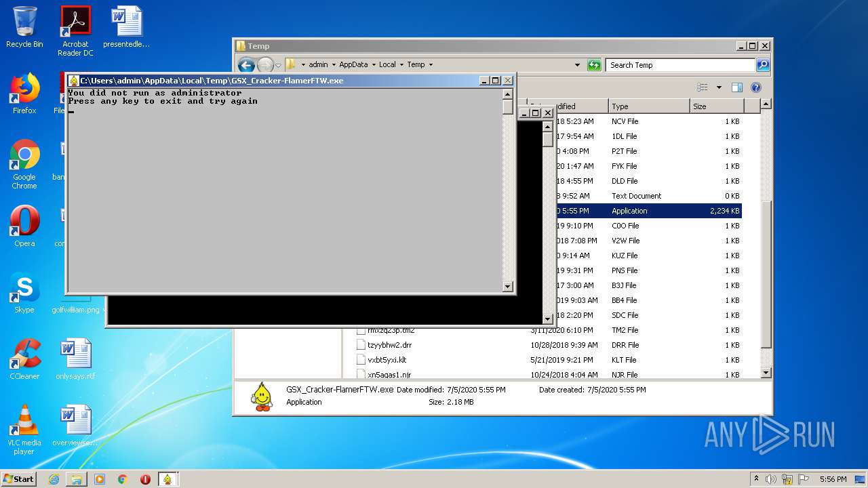Switch to GSX_Cracker taskbar item
Viewport: 868px width, 488px height.
[x=167, y=479]
